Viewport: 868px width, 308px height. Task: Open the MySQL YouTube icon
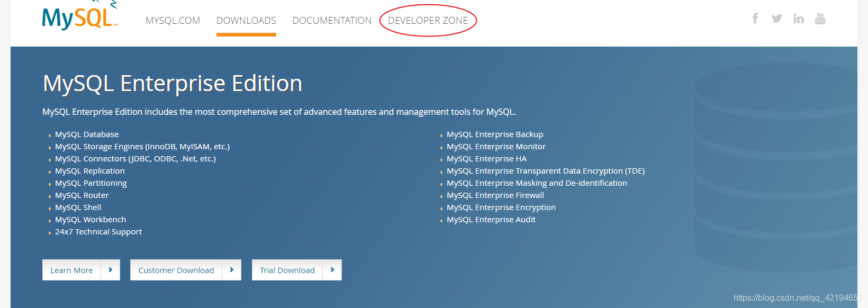coord(820,19)
